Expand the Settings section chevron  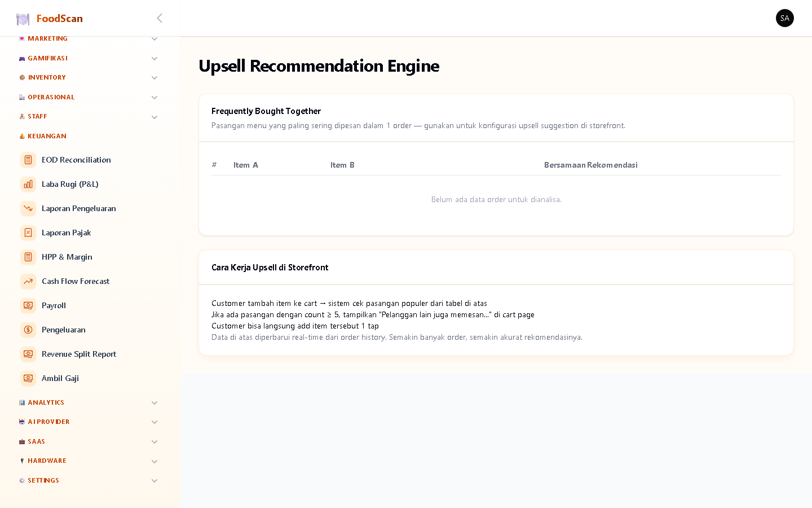coord(155,481)
